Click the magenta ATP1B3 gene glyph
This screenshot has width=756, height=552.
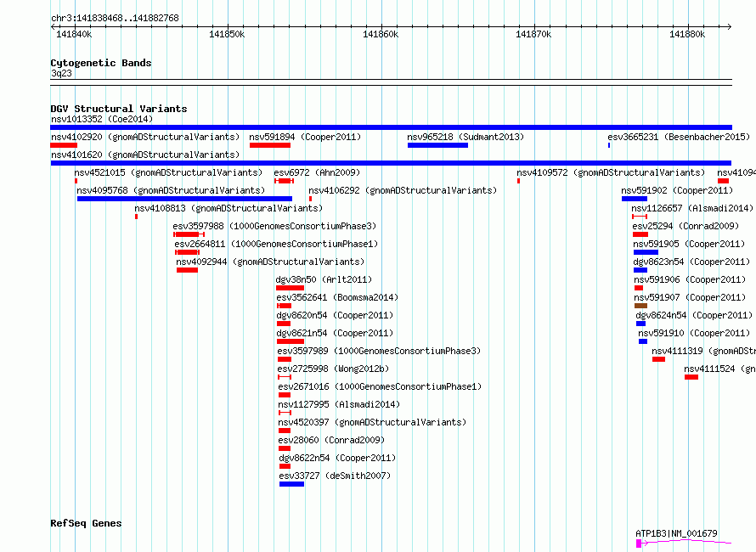(x=684, y=544)
